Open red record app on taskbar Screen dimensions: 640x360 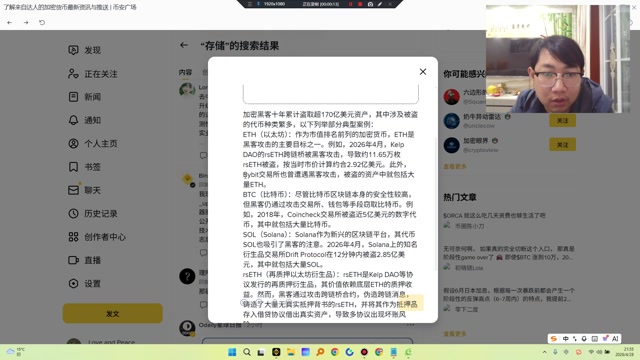click(364, 352)
